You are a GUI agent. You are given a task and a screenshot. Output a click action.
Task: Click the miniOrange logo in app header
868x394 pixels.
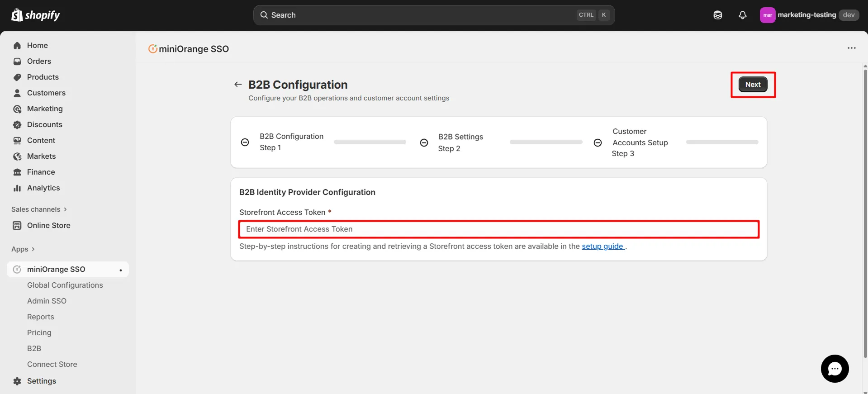(x=153, y=48)
